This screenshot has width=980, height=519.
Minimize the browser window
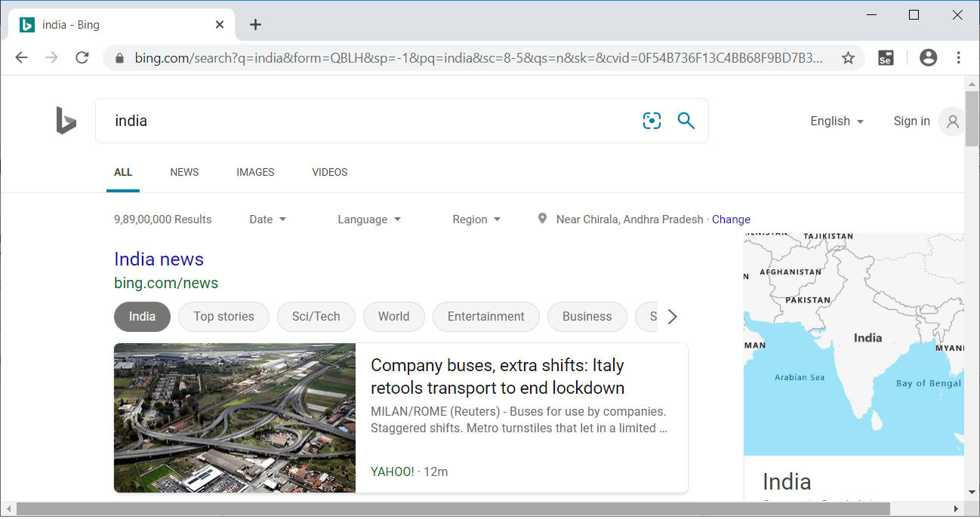(x=872, y=14)
